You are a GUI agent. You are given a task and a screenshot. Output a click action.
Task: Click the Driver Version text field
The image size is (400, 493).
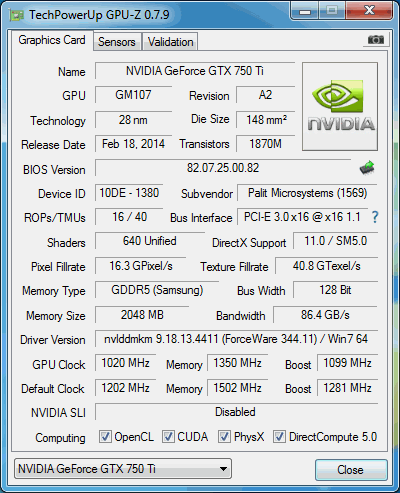[x=236, y=339]
